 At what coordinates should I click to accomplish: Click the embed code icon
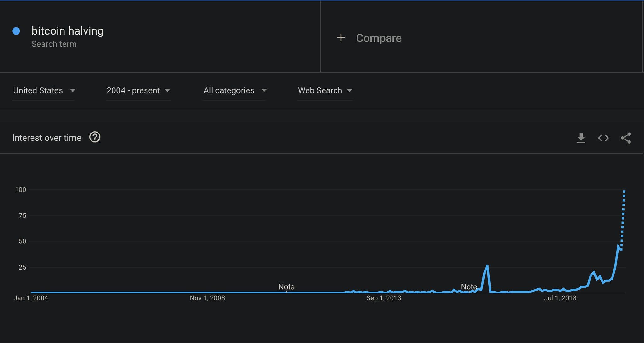pyautogui.click(x=603, y=138)
